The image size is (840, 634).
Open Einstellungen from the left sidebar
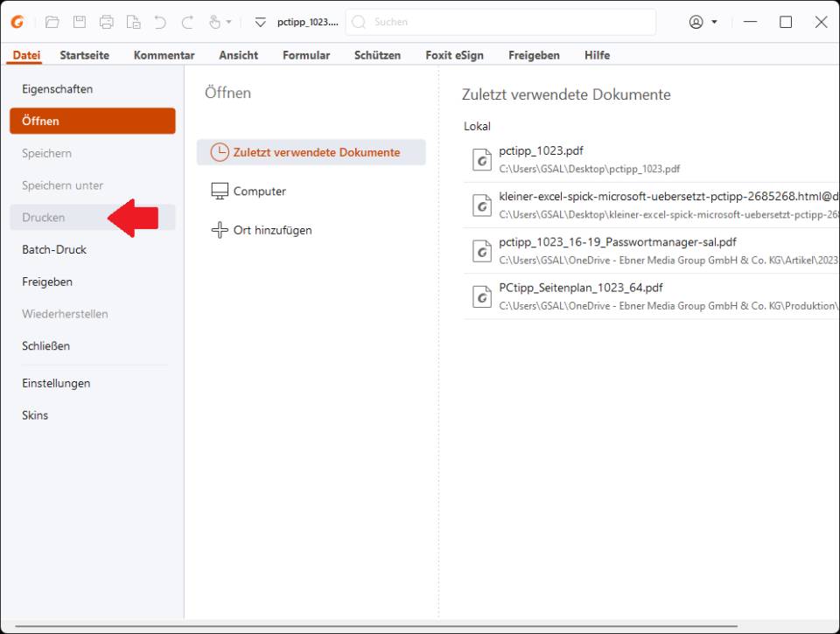57,383
